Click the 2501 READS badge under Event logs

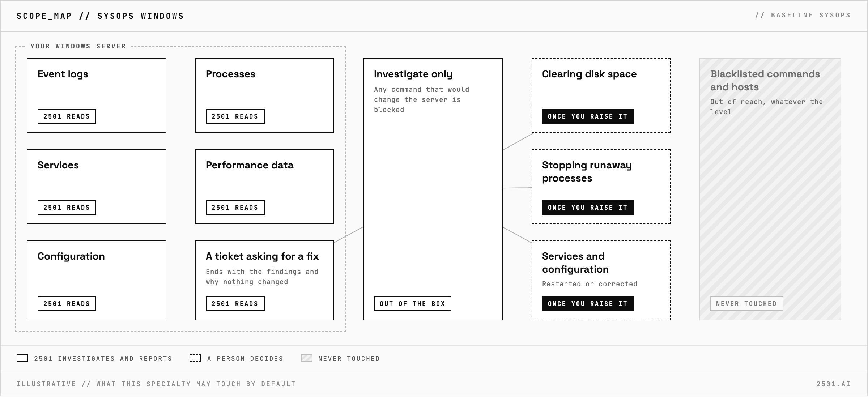click(x=67, y=116)
